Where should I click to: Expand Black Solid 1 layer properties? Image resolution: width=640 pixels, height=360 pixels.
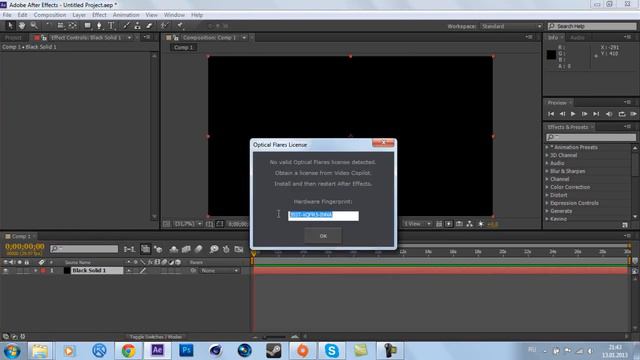(x=36, y=271)
